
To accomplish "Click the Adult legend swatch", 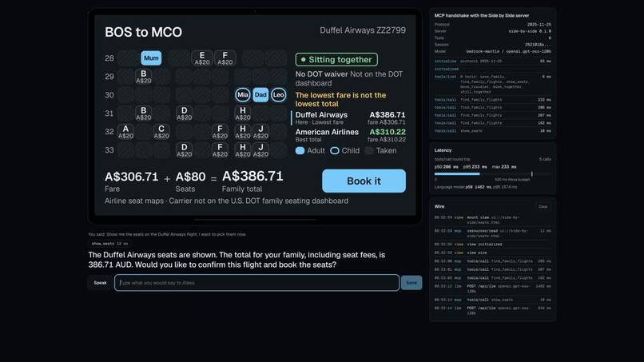I will [300, 151].
